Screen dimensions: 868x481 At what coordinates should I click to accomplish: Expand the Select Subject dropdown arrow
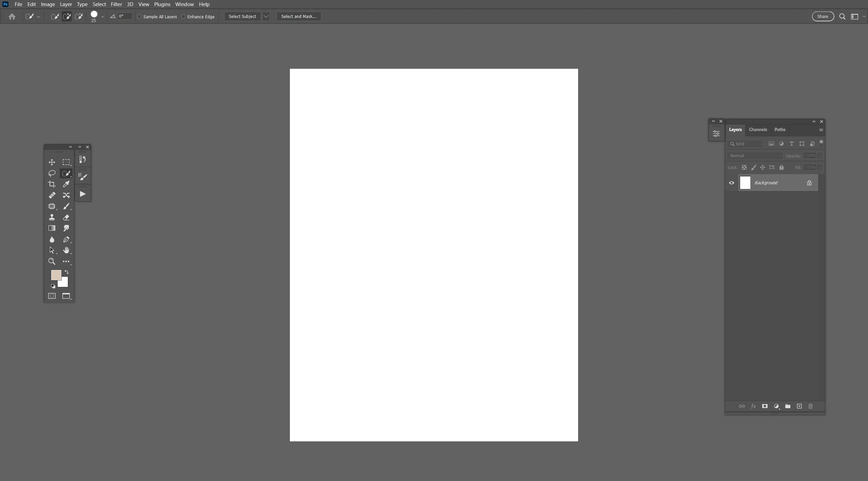[x=266, y=17]
